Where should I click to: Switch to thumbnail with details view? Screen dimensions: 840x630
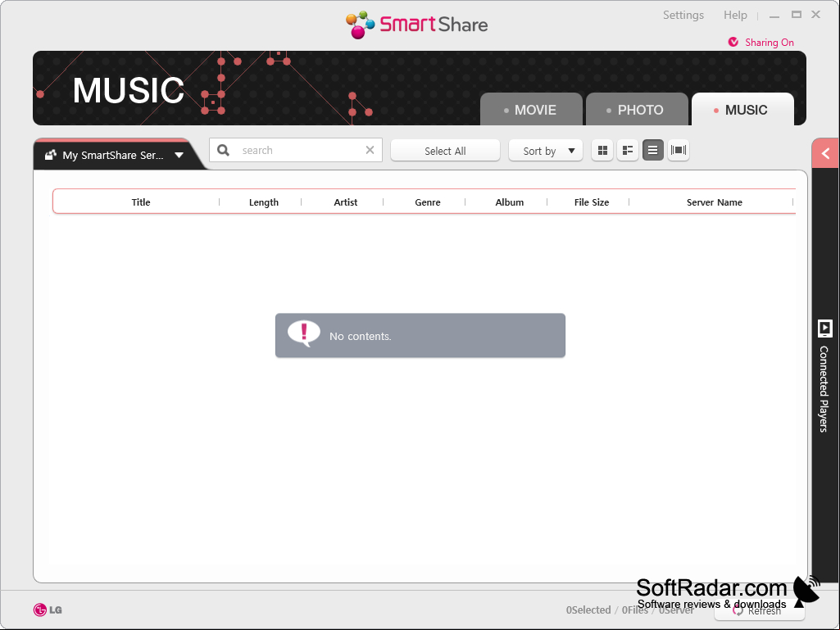coord(627,150)
